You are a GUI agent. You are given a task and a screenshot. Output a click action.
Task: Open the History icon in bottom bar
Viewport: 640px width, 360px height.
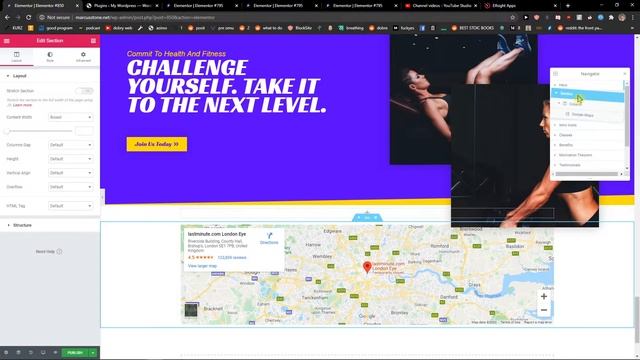(31, 352)
